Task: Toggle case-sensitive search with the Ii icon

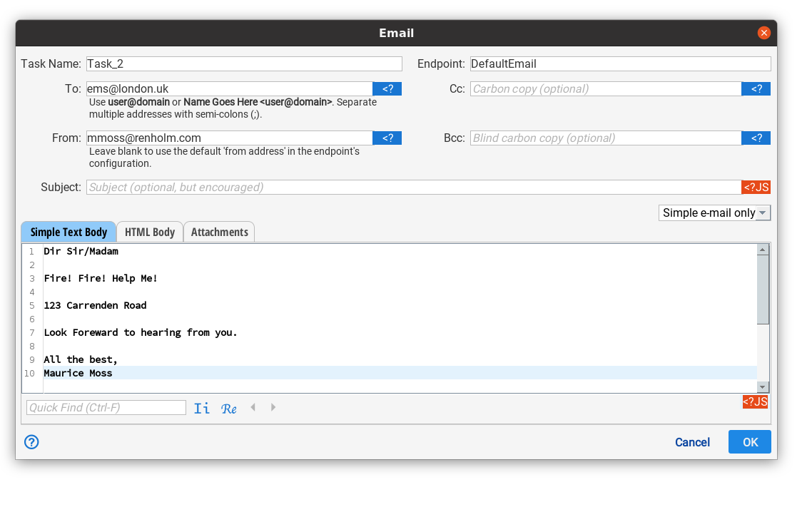Action: [x=202, y=407]
